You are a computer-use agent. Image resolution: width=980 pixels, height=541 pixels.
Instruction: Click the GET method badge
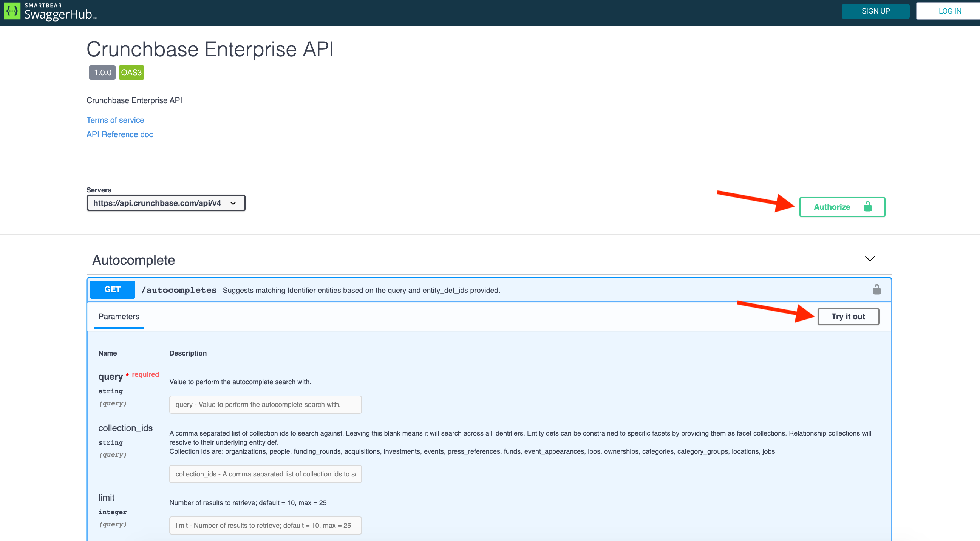click(112, 289)
